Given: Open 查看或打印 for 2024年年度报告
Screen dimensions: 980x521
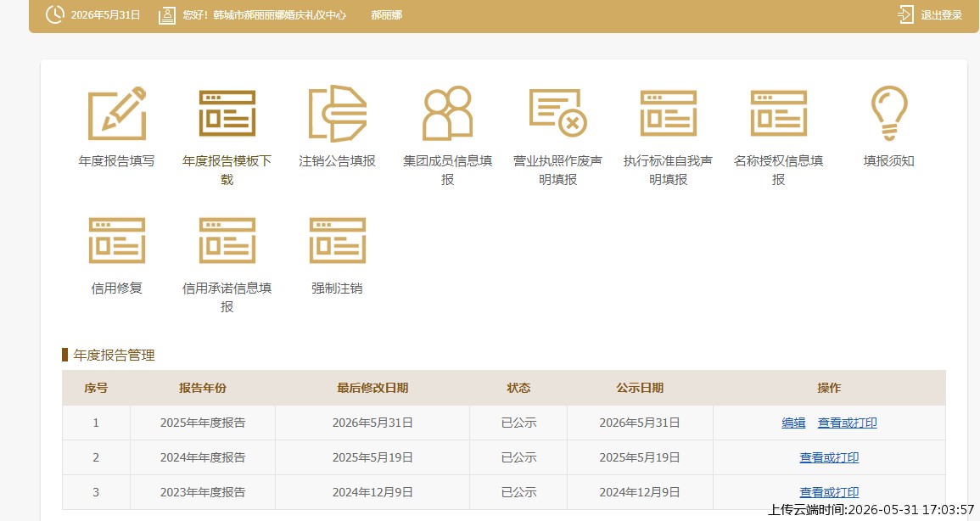Looking at the screenshot, I should click(x=829, y=458).
